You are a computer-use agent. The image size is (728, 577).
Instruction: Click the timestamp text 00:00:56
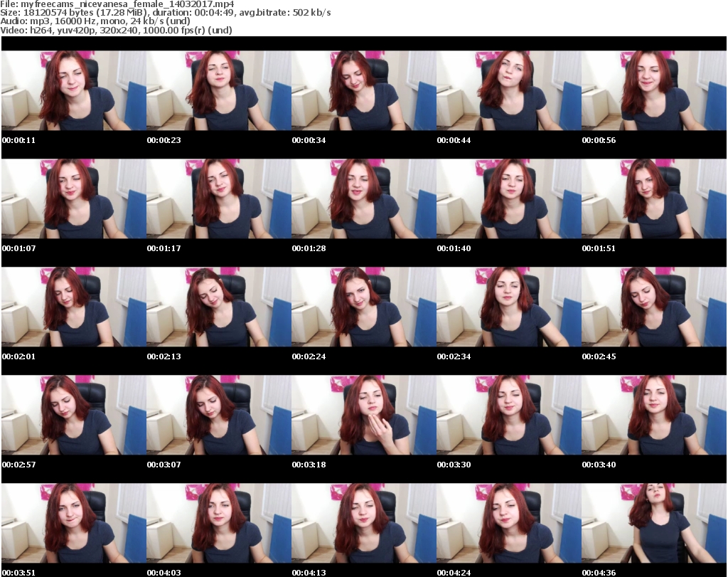[599, 140]
